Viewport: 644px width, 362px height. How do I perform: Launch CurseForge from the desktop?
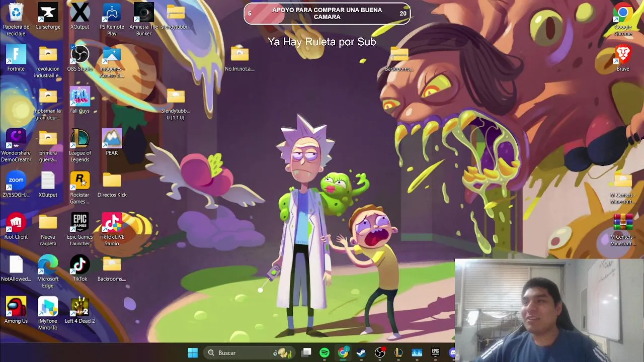point(48,17)
